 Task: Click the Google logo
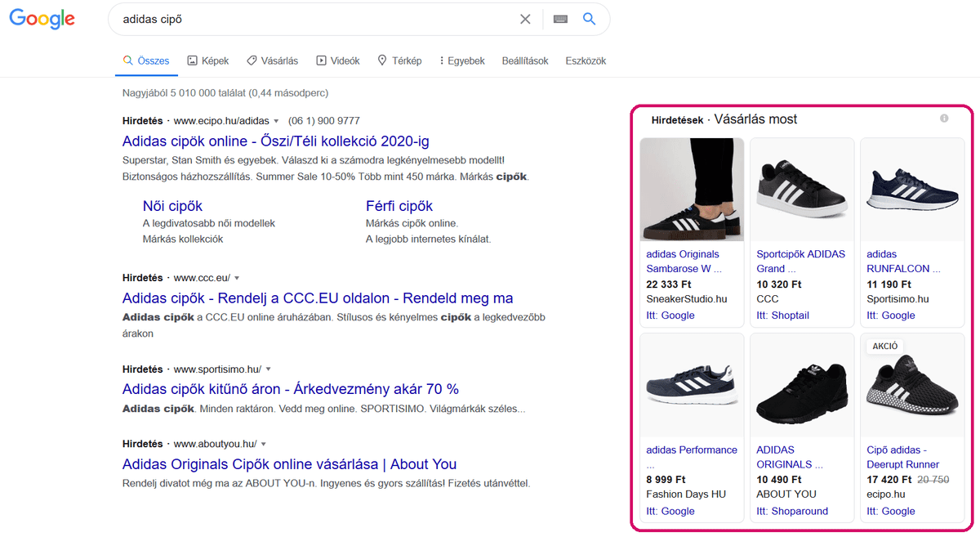[42, 20]
